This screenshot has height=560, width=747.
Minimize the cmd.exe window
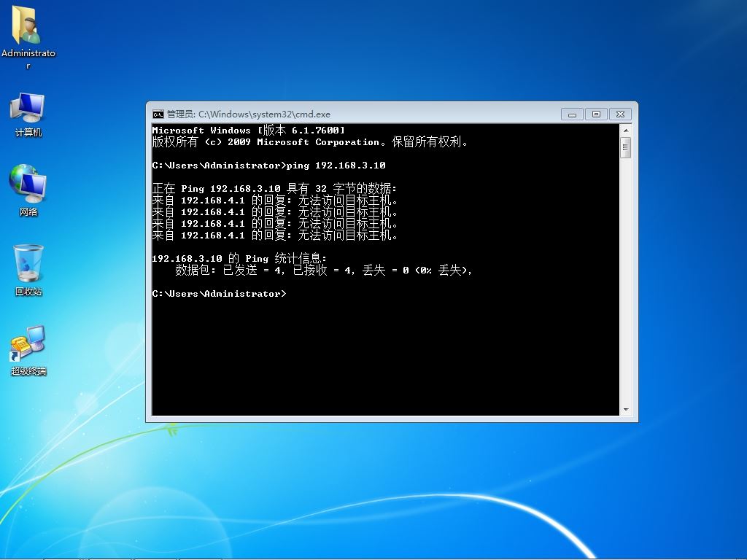[572, 114]
